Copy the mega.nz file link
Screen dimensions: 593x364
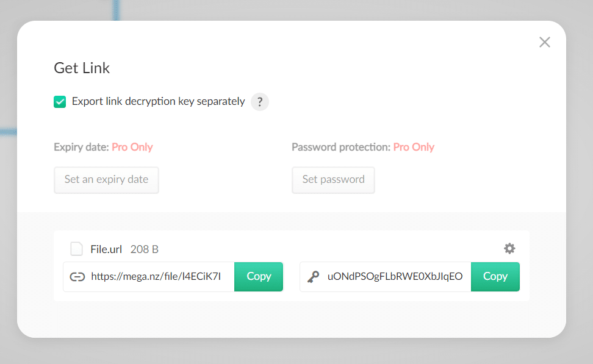pyautogui.click(x=259, y=277)
